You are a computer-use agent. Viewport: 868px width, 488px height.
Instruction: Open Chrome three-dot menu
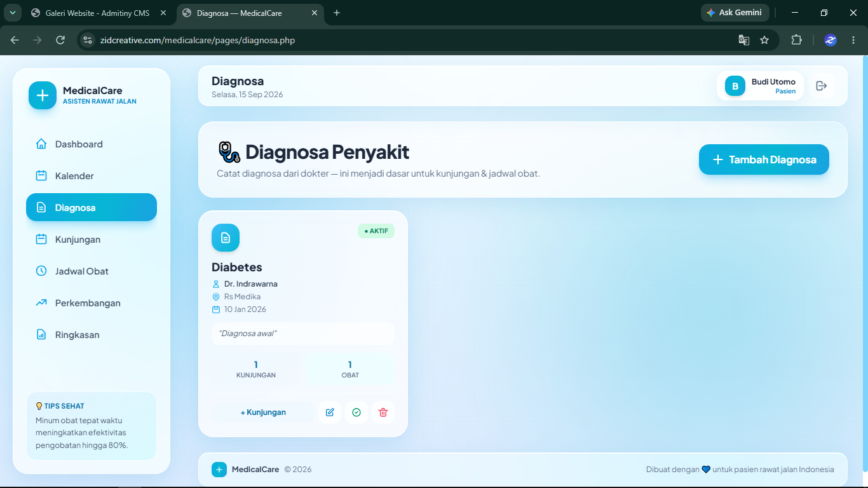853,40
